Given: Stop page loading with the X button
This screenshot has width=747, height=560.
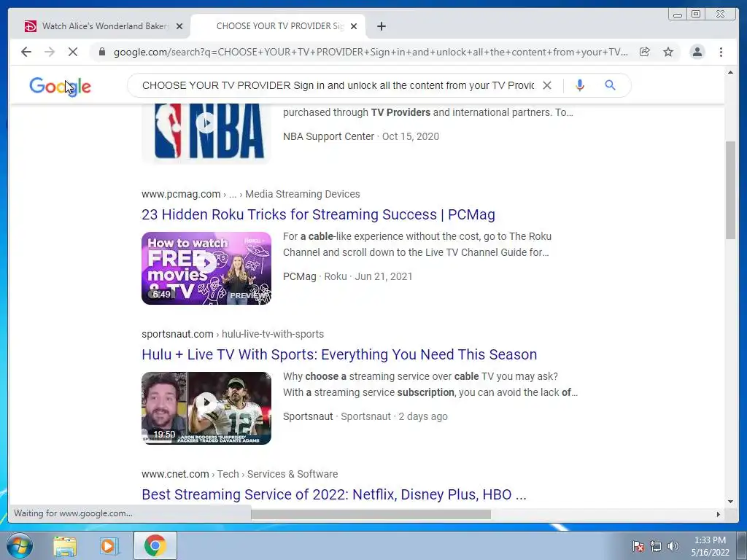Looking at the screenshot, I should click(x=73, y=52).
